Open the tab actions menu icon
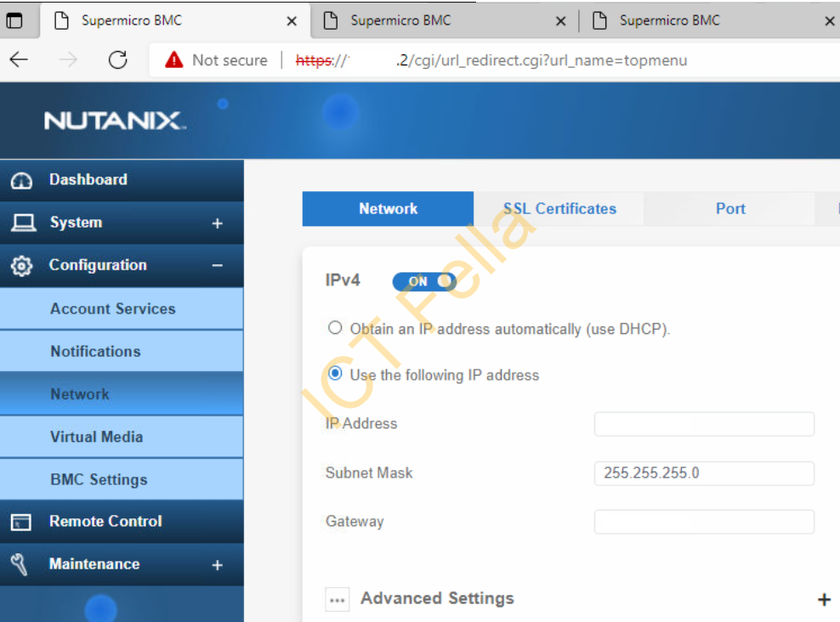 (14, 21)
